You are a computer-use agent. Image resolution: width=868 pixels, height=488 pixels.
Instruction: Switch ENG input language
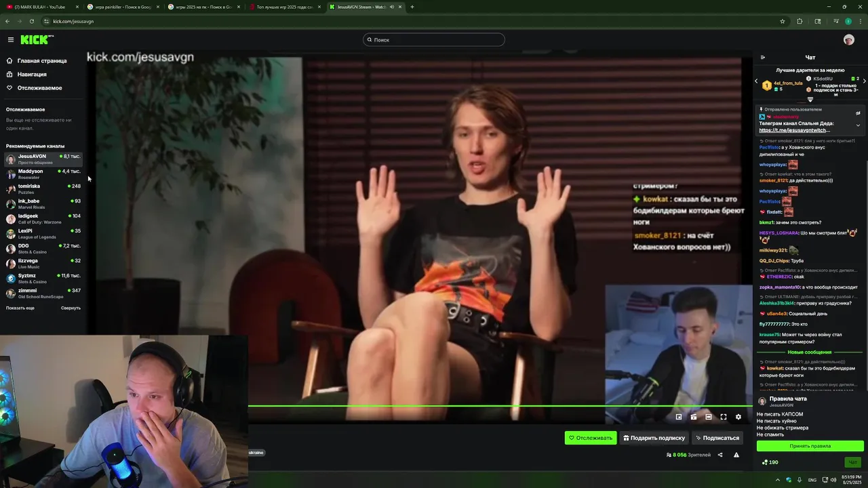812,480
